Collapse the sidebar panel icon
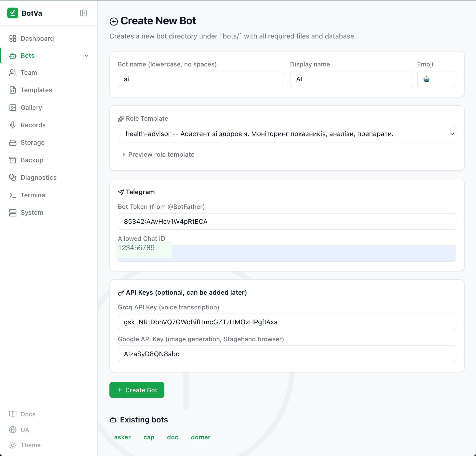 click(x=83, y=13)
